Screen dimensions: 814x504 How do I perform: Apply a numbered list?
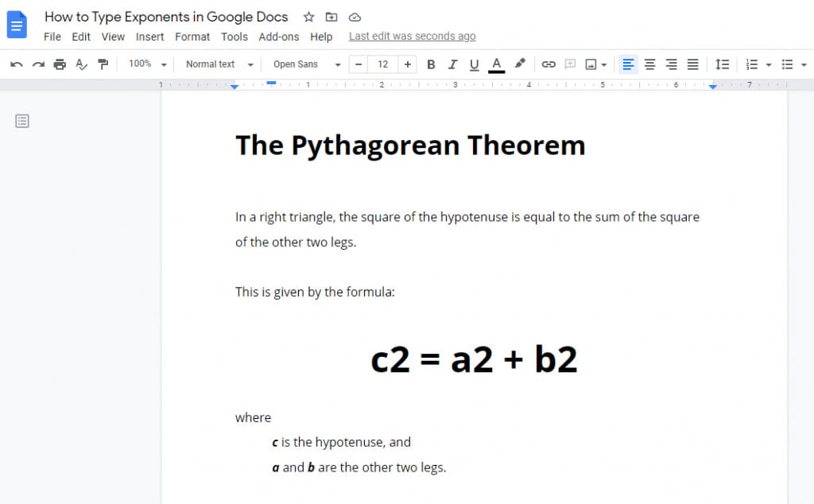[x=752, y=64]
